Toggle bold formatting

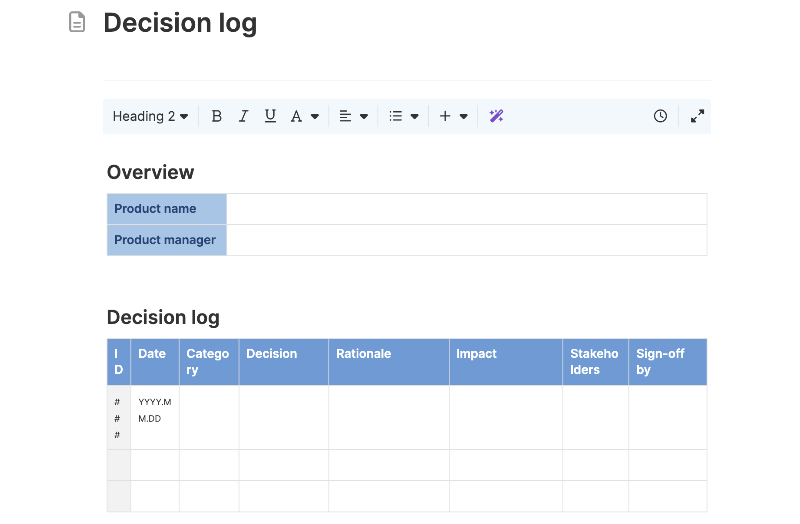click(x=216, y=116)
